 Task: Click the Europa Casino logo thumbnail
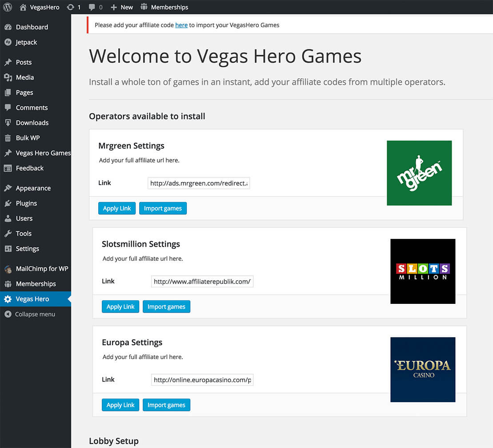tap(423, 370)
